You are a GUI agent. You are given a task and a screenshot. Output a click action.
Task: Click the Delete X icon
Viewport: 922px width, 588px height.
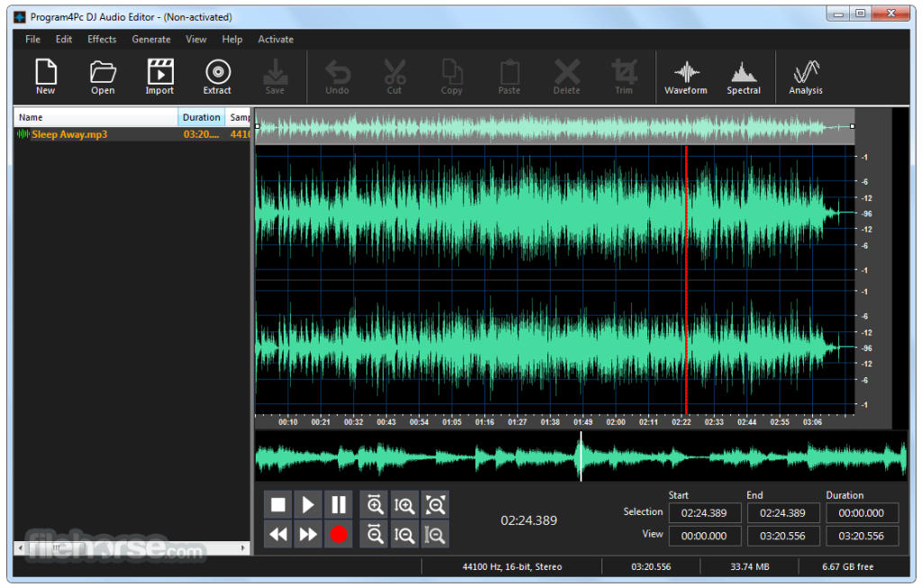click(567, 77)
